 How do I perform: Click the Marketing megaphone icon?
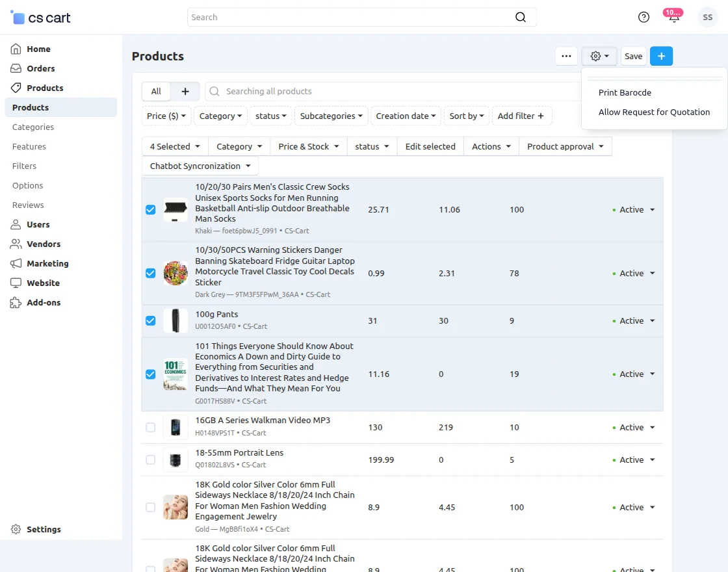coord(16,264)
